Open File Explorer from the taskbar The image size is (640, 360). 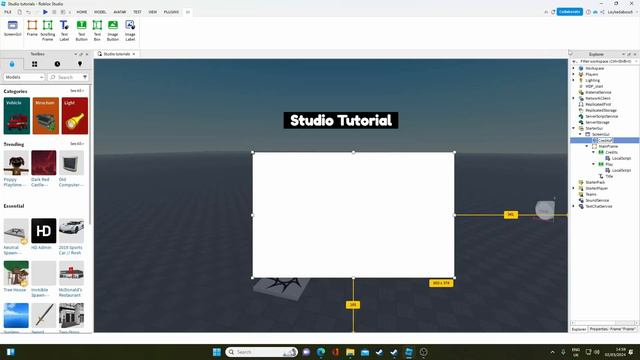pos(350,352)
